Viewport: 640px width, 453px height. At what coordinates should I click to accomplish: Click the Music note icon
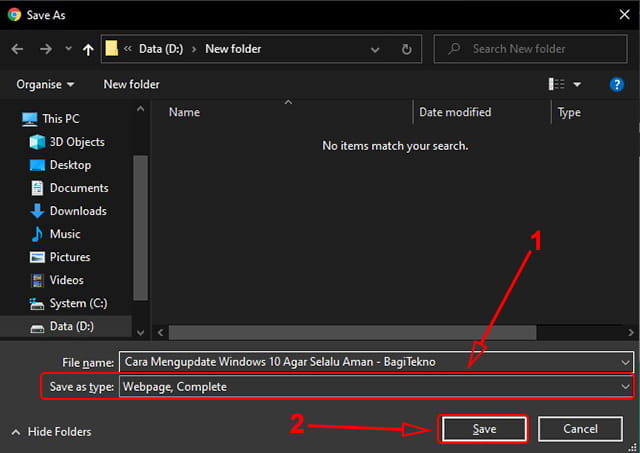click(x=37, y=234)
